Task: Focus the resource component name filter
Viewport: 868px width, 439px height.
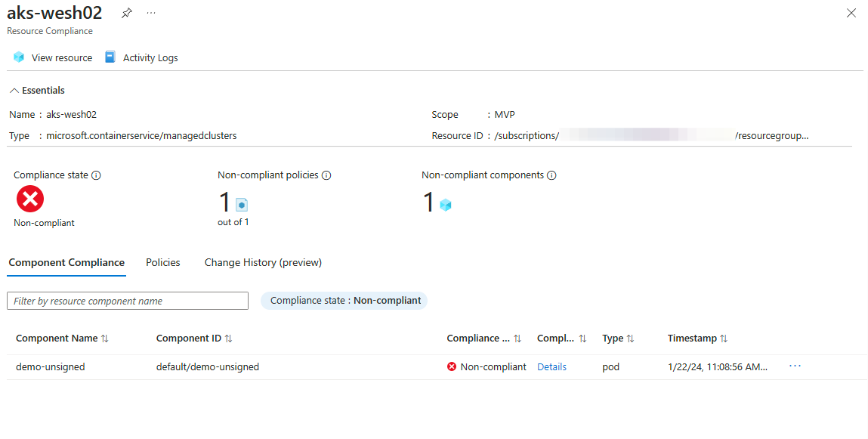Action: pyautogui.click(x=128, y=301)
